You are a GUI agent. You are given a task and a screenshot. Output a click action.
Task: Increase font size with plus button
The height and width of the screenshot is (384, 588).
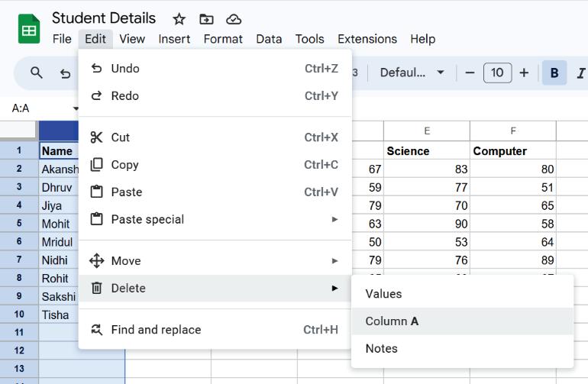pyautogui.click(x=524, y=73)
